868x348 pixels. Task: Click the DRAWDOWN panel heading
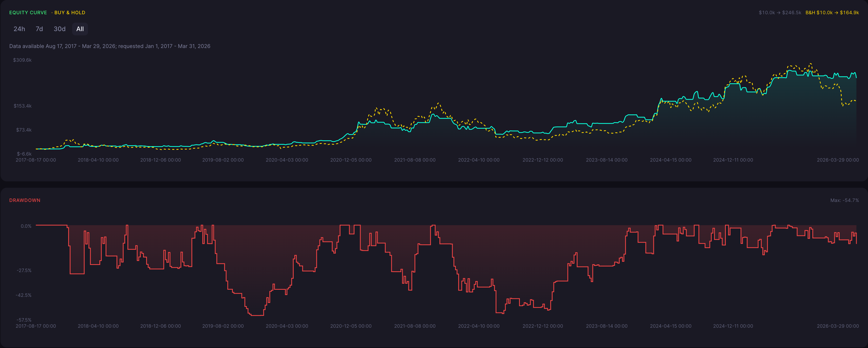(x=25, y=200)
